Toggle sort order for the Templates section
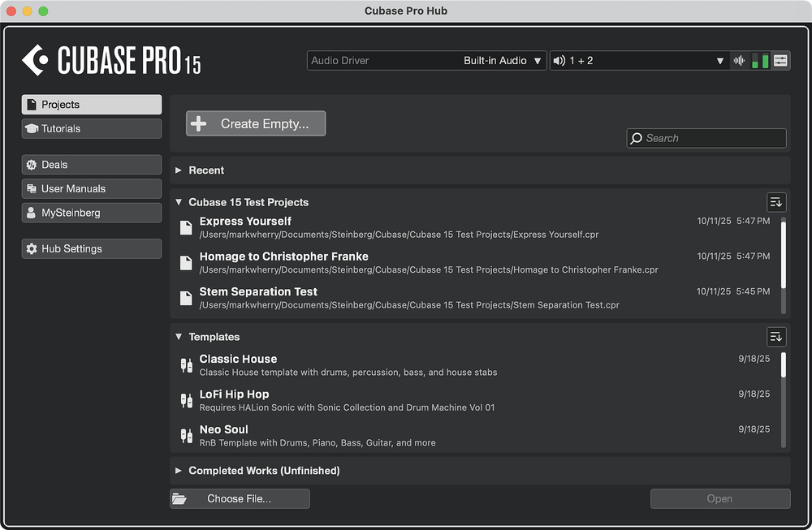 (x=776, y=337)
